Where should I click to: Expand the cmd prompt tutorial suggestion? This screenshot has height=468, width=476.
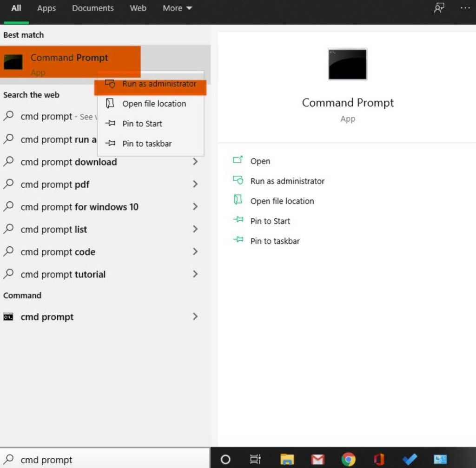195,274
